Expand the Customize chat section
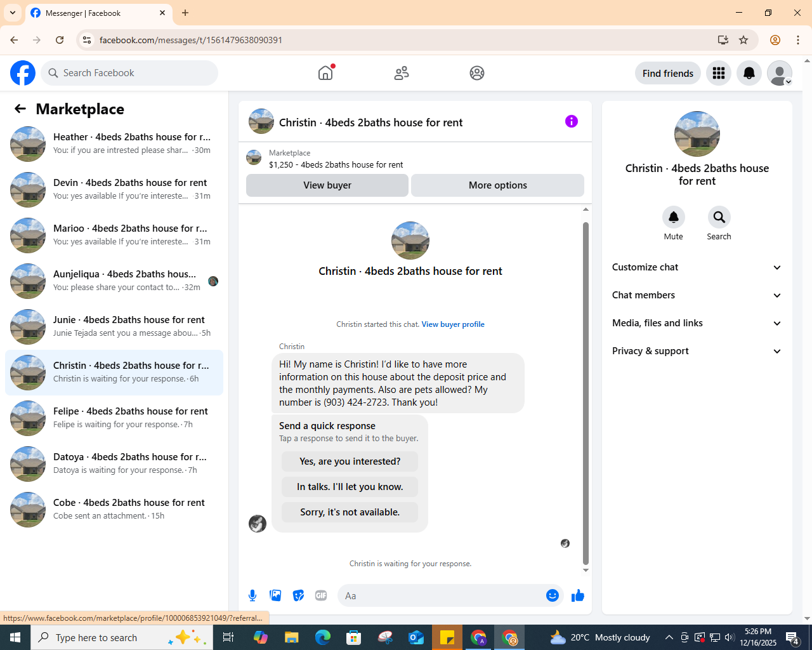This screenshot has height=650, width=812. (697, 267)
